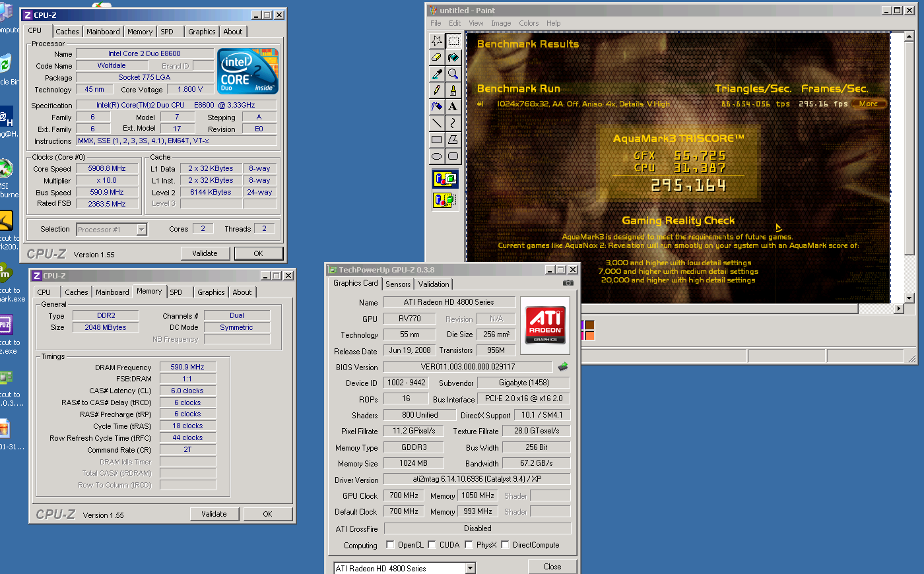Viewport: 924px width, 574px height.
Task: Open the Edit menu in Paint
Action: point(455,23)
